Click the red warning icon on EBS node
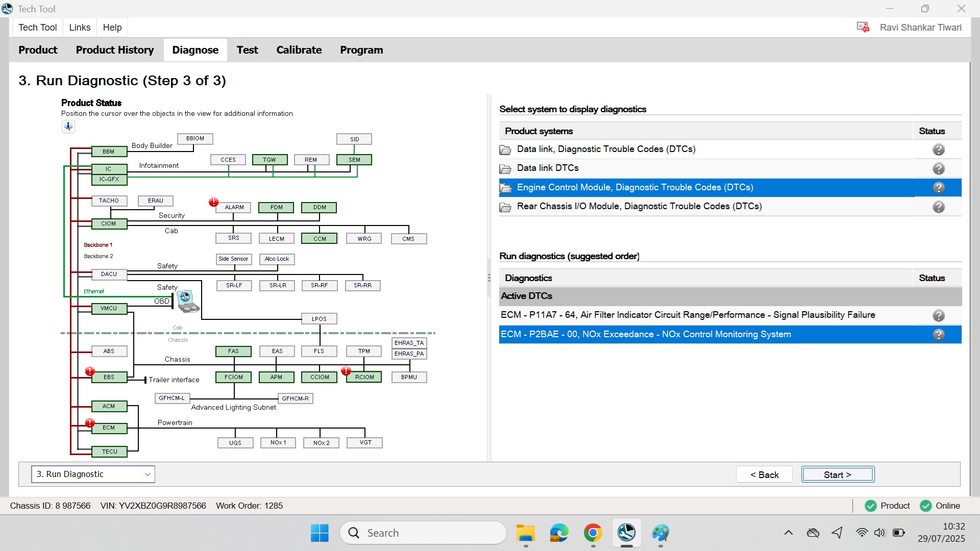 [90, 371]
